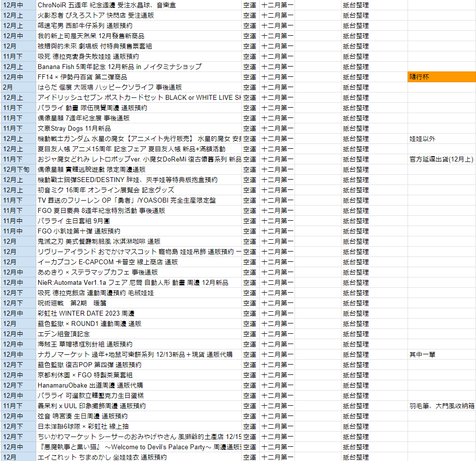
Task: Click the '其中一單' note cell
Action: click(442, 354)
